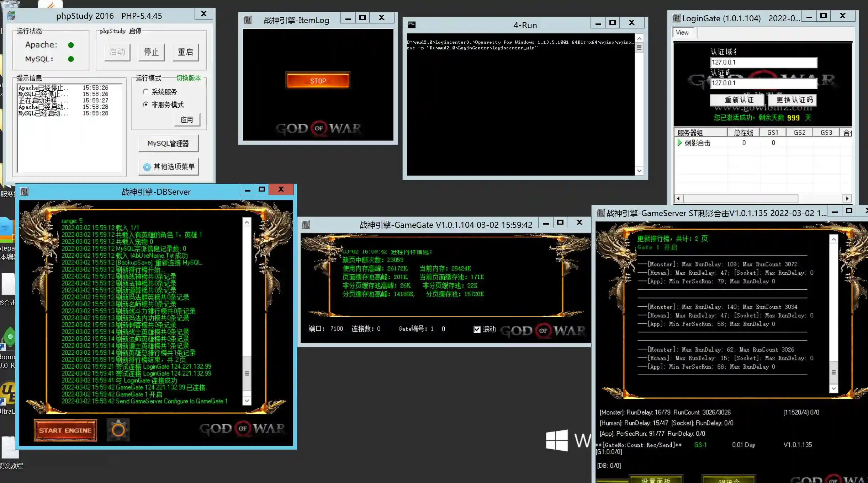This screenshot has height=483, width=868.
Task: Click GameServer log scrollbar up arrow
Action: (x=833, y=240)
